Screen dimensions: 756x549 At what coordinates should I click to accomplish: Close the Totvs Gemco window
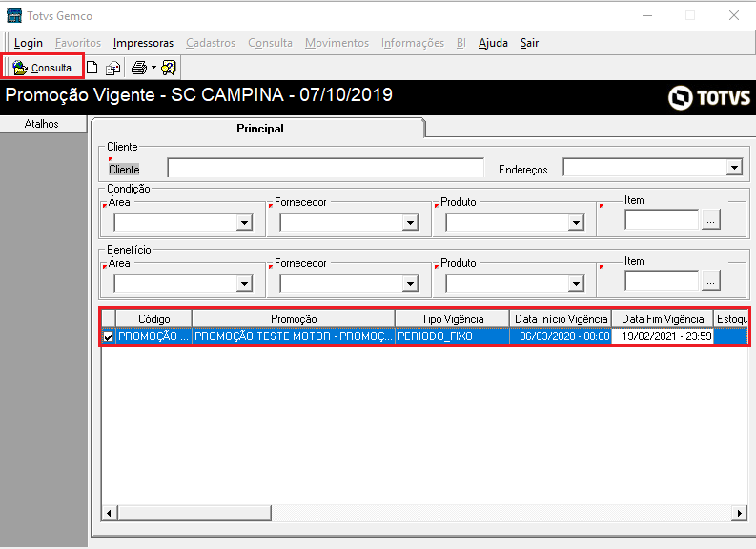(734, 15)
